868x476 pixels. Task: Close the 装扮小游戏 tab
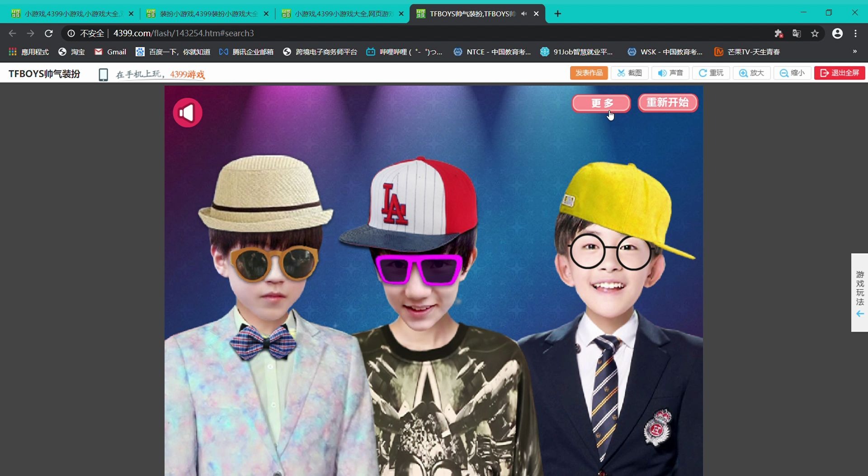266,14
